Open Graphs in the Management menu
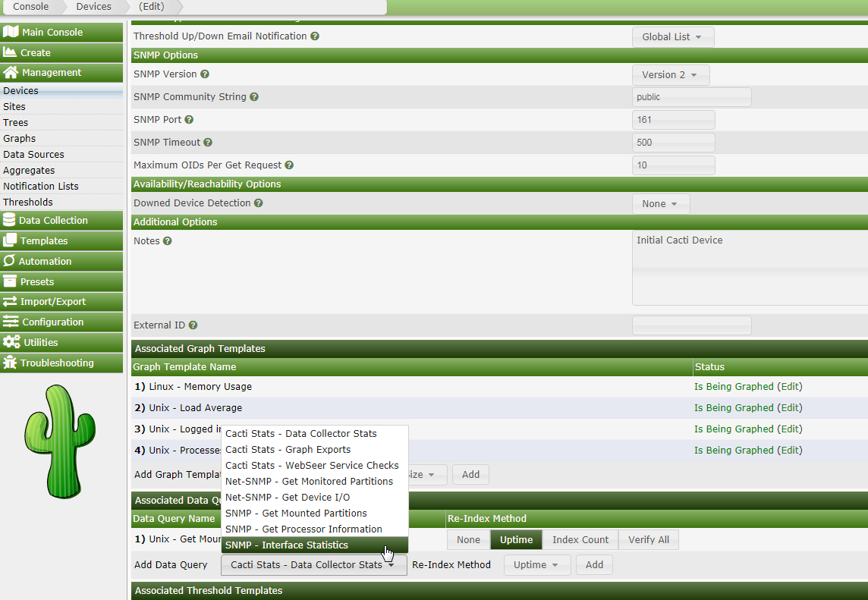The width and height of the screenshot is (868, 600). point(61,138)
